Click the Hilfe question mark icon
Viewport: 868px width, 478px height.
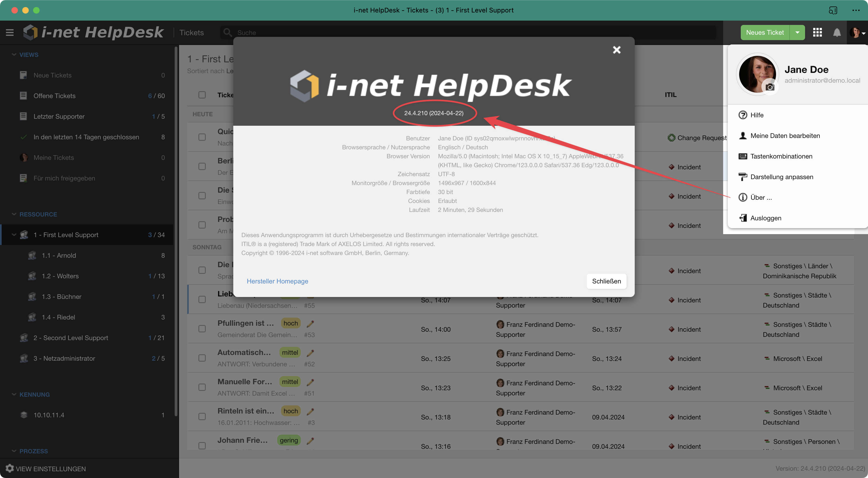[743, 115]
